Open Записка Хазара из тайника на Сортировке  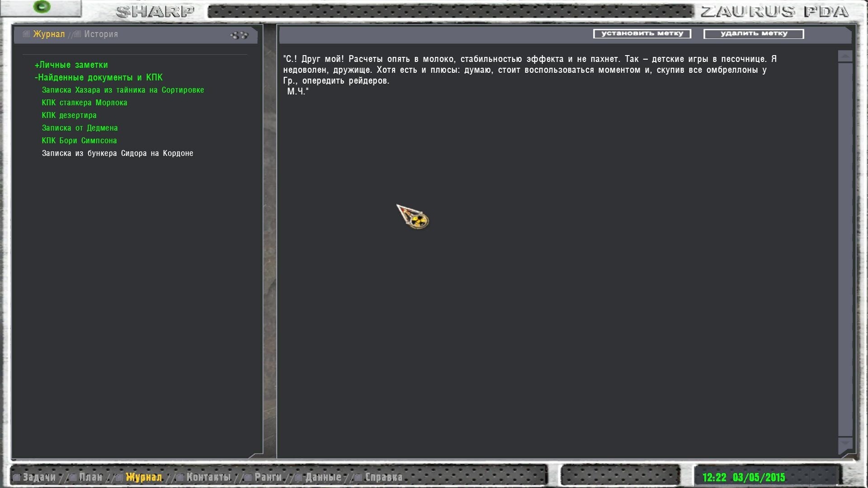123,90
